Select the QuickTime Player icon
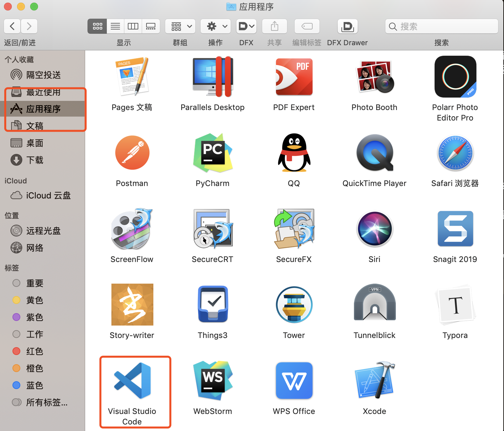 pyautogui.click(x=375, y=153)
